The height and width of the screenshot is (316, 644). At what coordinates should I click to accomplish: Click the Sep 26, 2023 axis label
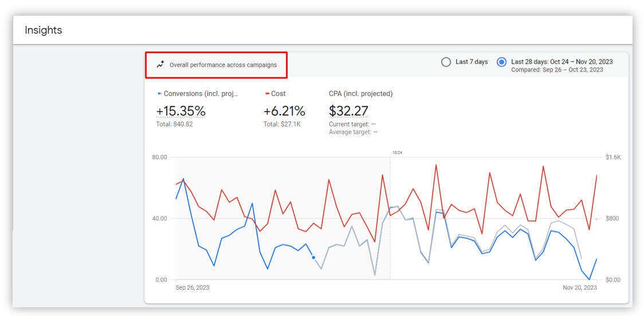point(193,287)
